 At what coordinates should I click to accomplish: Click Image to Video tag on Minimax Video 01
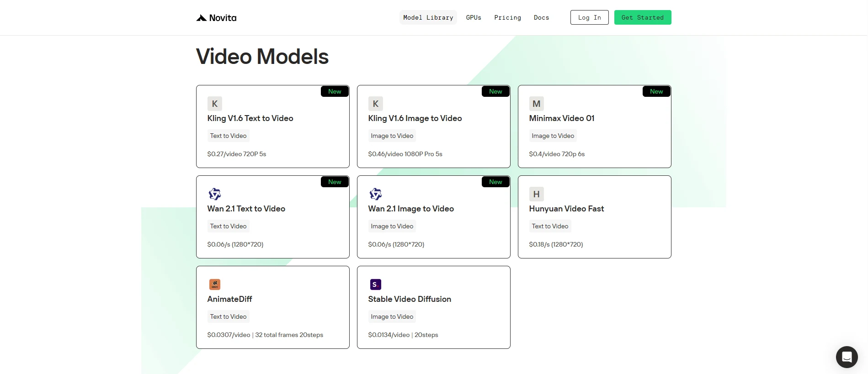[x=553, y=136]
